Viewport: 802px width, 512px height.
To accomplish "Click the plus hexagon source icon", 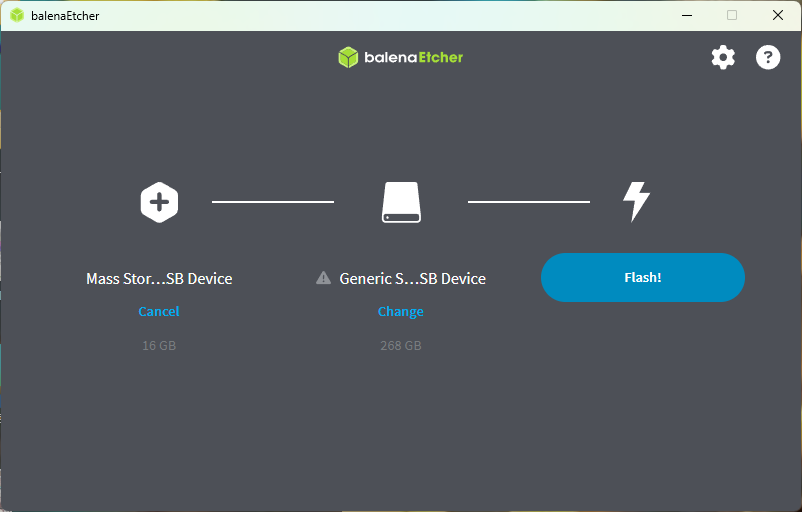I will point(160,202).
